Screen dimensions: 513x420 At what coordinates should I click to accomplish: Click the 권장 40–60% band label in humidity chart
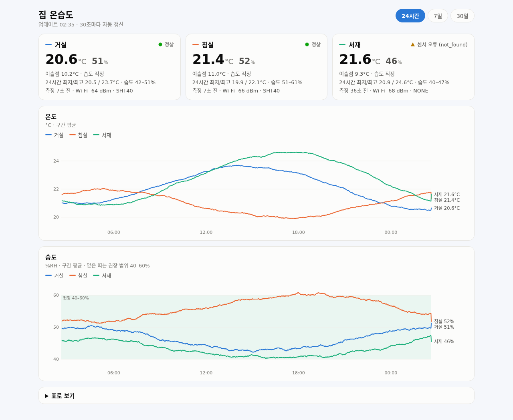76,298
